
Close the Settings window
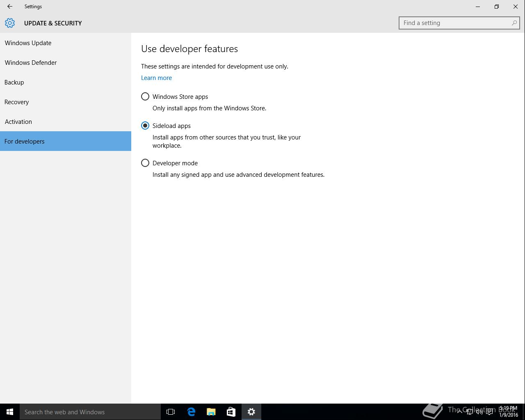point(516,7)
